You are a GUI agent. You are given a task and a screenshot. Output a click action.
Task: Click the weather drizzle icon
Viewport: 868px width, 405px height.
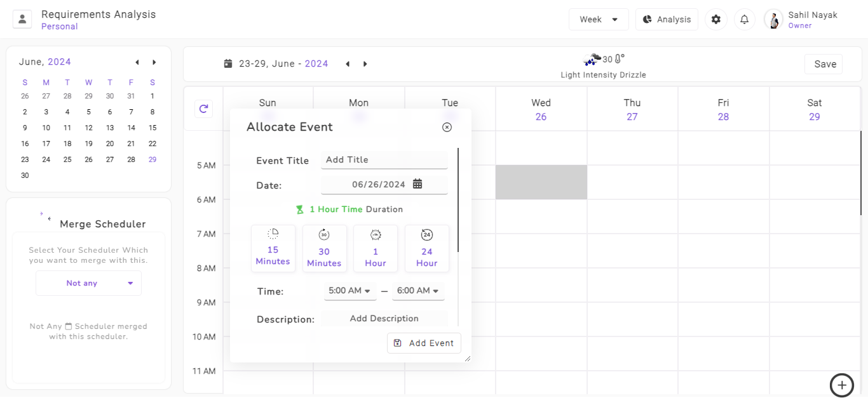click(x=592, y=59)
